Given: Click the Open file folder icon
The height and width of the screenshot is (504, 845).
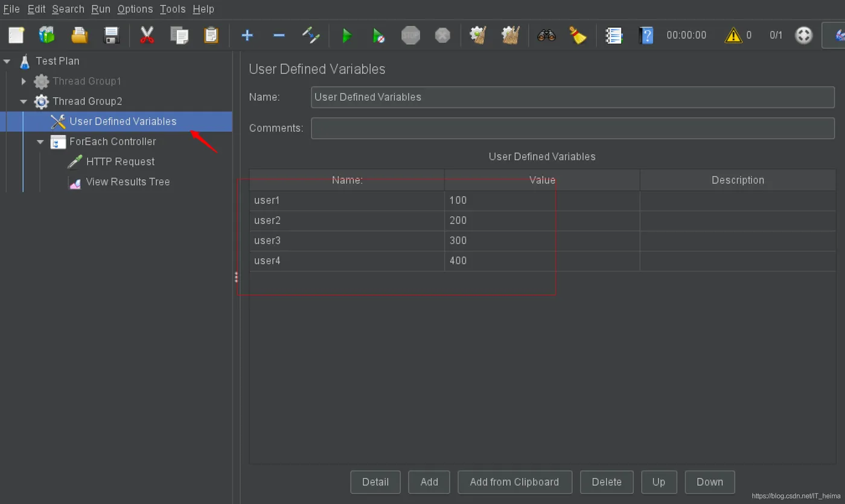Looking at the screenshot, I should coord(80,36).
